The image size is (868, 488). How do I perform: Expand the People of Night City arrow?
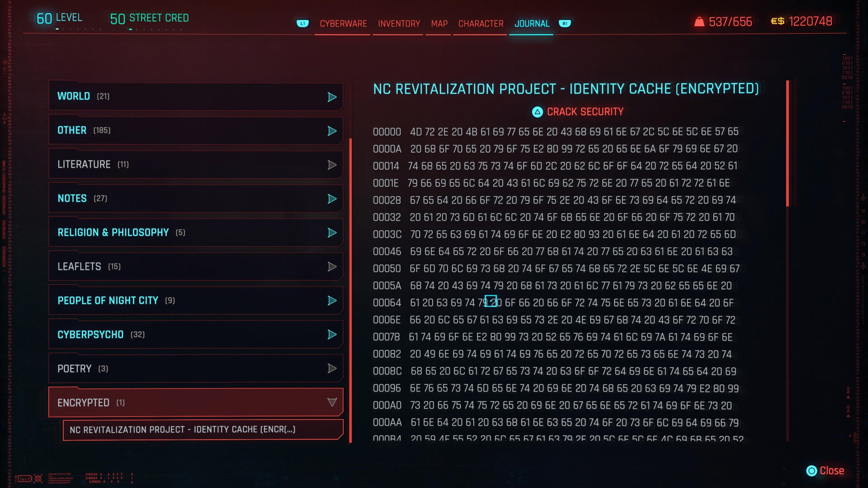click(x=332, y=300)
